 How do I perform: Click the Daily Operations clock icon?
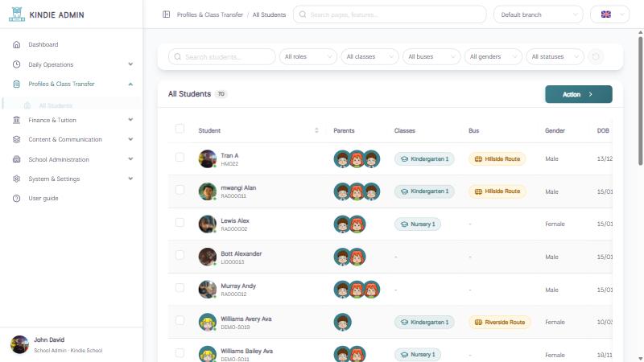16,64
